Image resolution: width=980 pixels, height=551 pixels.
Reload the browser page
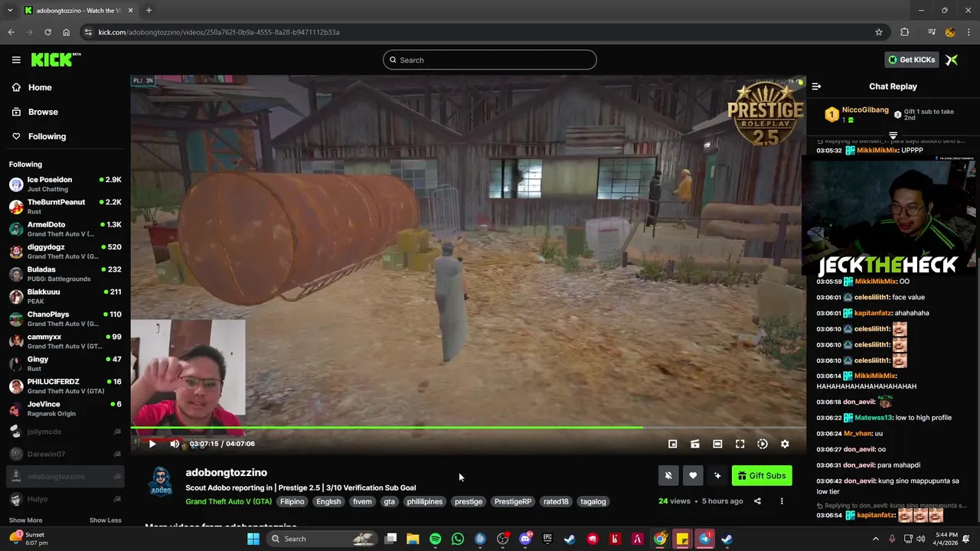tap(47, 32)
